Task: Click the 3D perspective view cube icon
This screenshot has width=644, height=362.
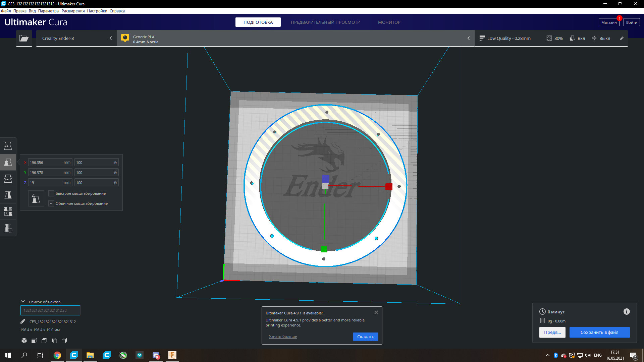Action: click(24, 341)
